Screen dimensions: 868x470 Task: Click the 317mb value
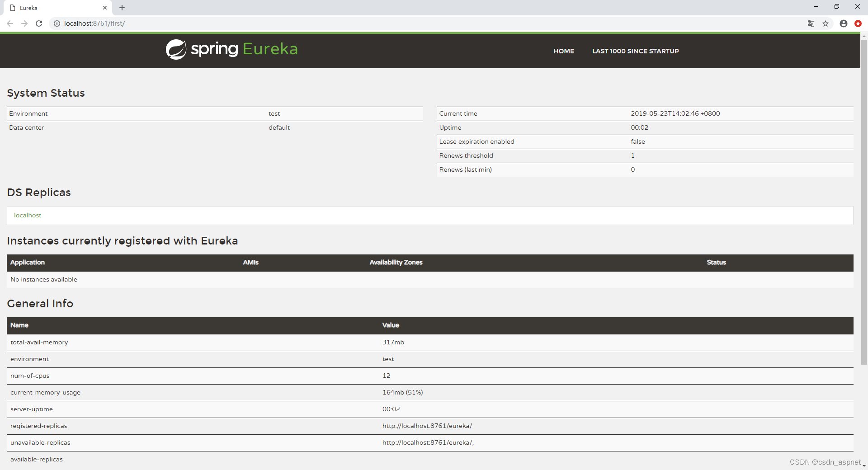coord(393,342)
